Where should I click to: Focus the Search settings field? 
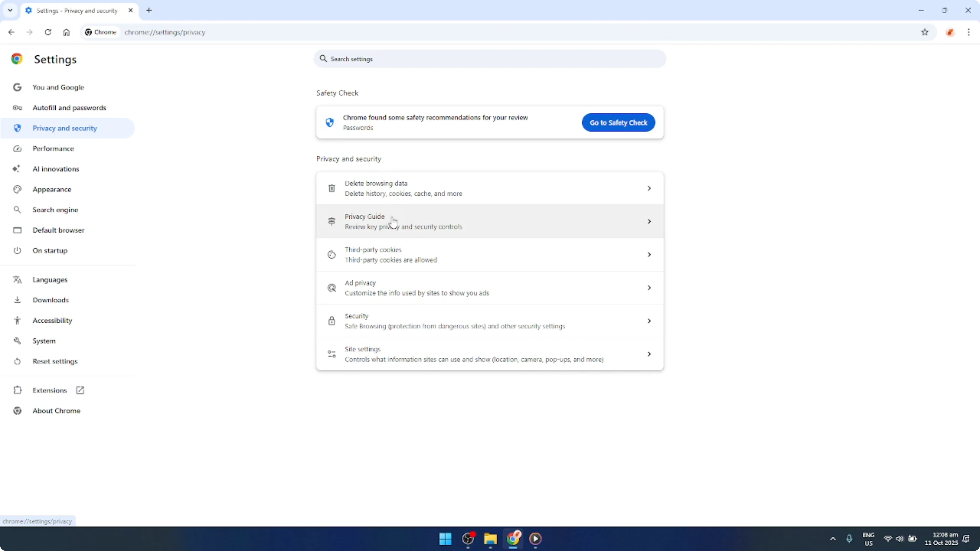point(490,59)
